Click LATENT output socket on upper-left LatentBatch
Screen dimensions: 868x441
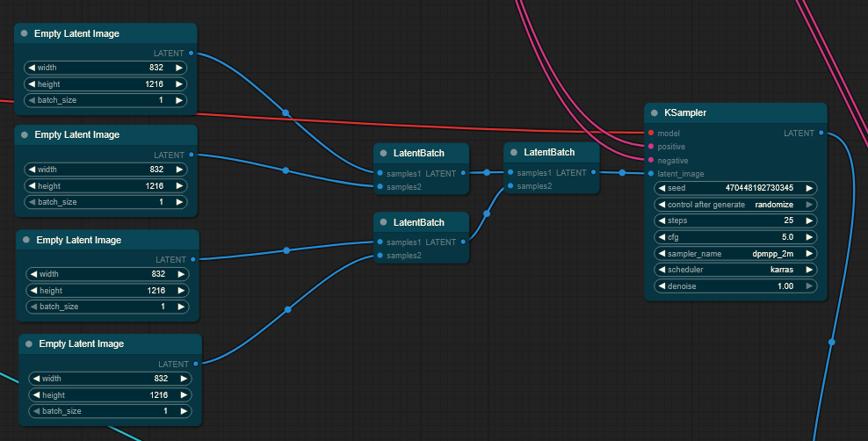(463, 173)
